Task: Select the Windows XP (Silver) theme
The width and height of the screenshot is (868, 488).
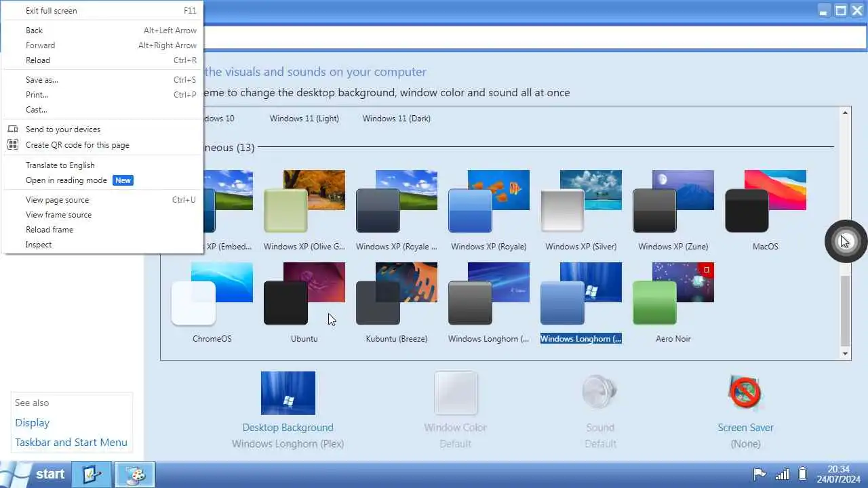Action: point(580,210)
